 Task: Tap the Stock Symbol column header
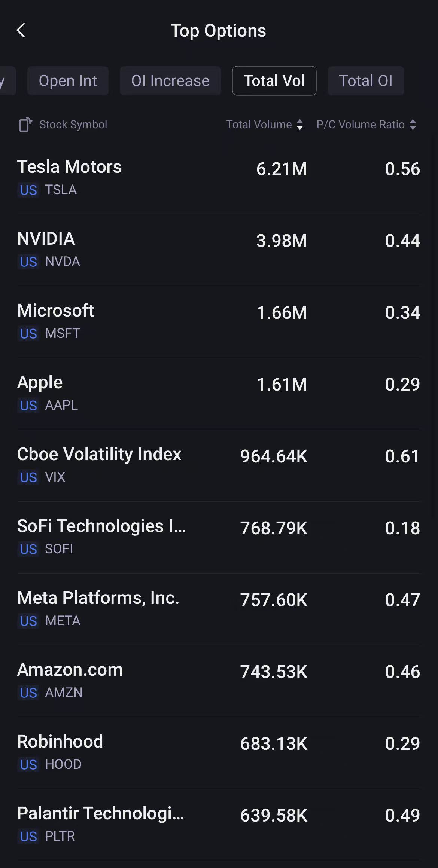73,125
